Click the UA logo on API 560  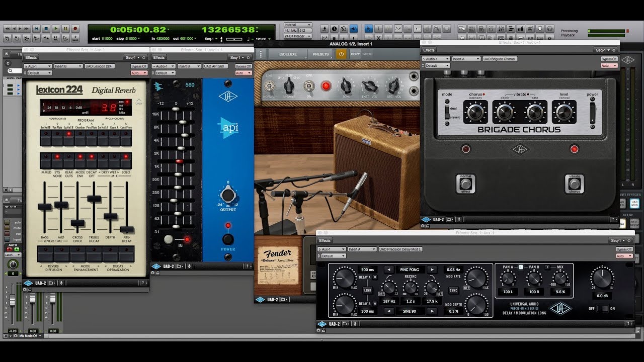[228, 96]
